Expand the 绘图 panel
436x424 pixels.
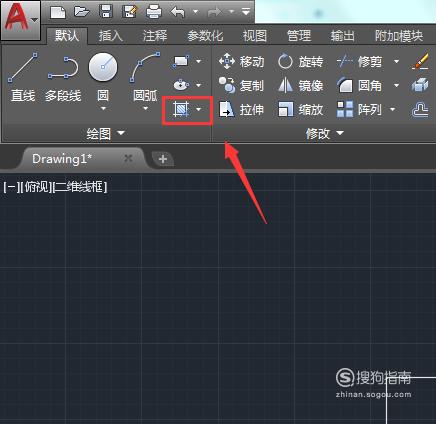point(105,133)
